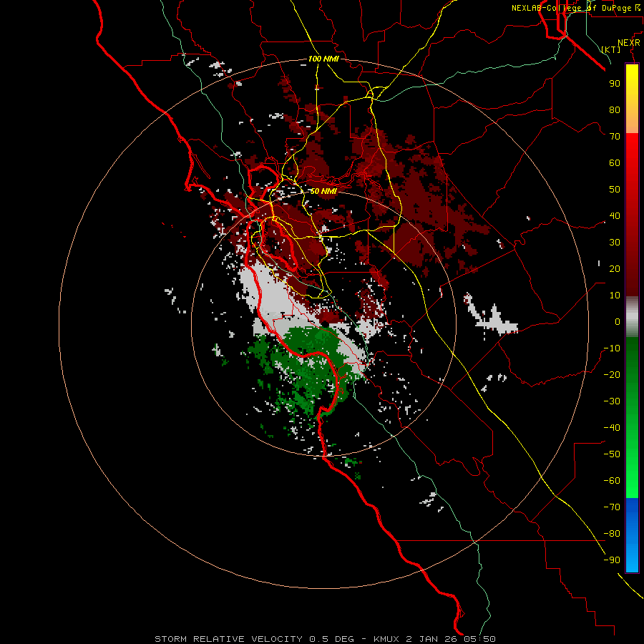Viewport: 644px width, 644px height.
Task: Pick the gray zero-velocity color bar segment
Action: (x=632, y=317)
